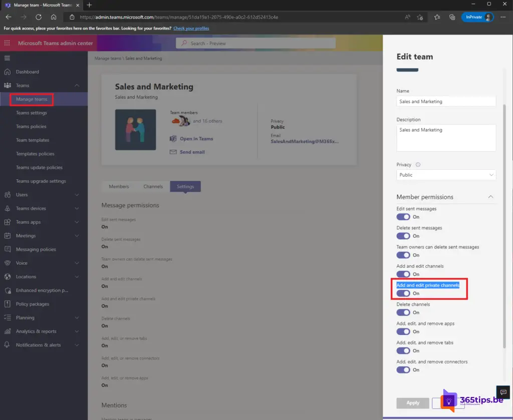Open the app launcher waffle icon
This screenshot has width=513, height=420.
[7, 43]
